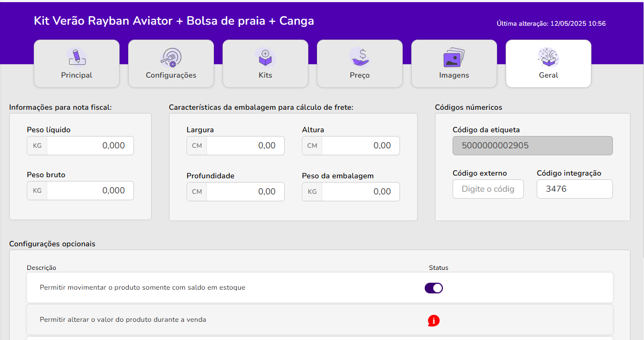Open the Preço tab
Image resolution: width=644 pixels, height=340 pixels.
360,64
